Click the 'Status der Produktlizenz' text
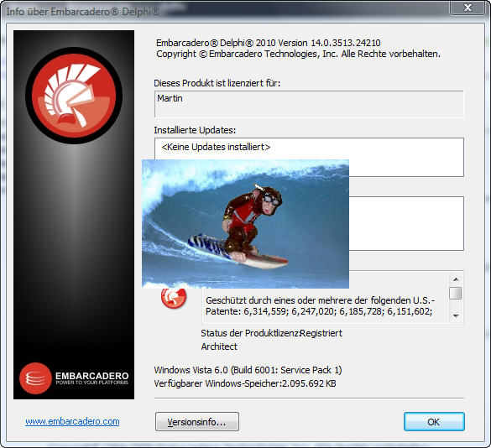This screenshot has height=448, width=491. tap(249, 333)
